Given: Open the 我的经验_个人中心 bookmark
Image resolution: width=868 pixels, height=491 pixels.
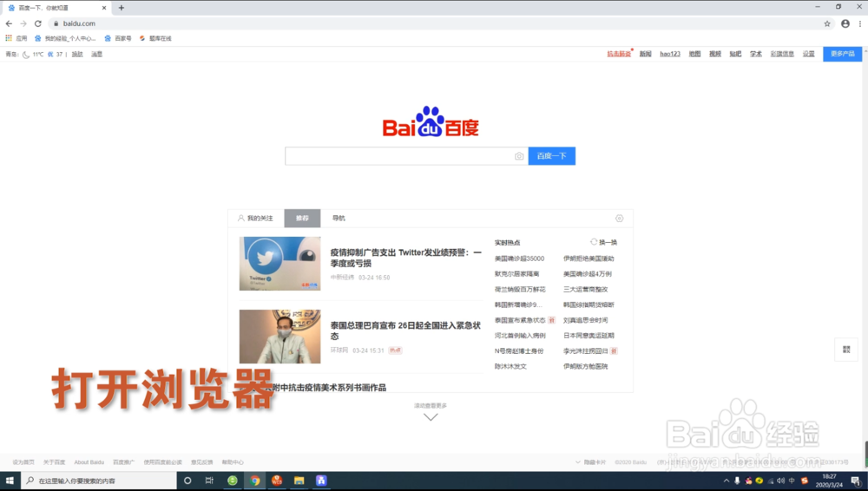Looking at the screenshot, I should click(65, 38).
